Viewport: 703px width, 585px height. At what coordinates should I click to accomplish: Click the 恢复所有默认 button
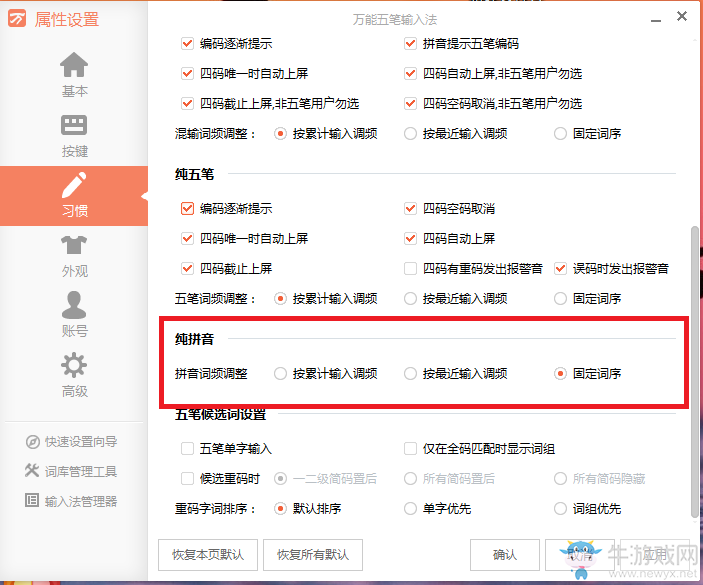coord(313,555)
